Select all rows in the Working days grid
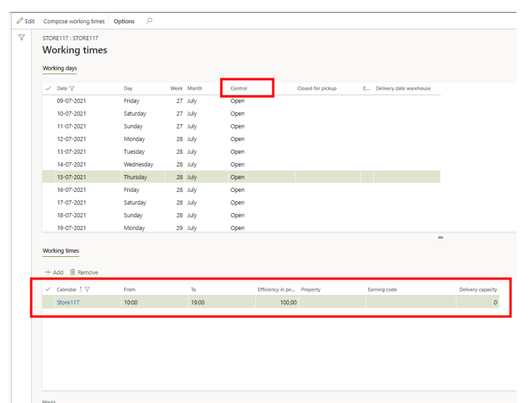The image size is (532, 403). pyautogui.click(x=48, y=89)
